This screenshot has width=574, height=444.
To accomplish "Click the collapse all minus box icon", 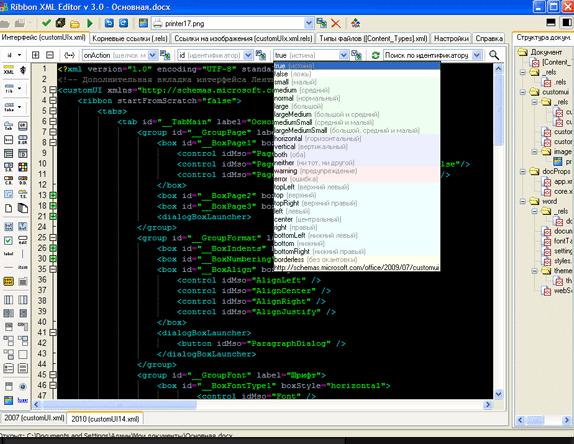I will [50, 55].
